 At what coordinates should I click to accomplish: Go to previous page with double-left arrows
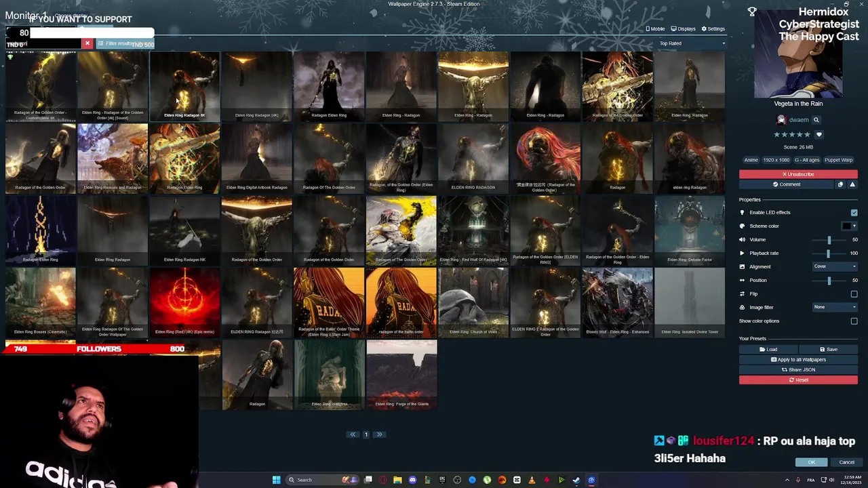tap(353, 434)
